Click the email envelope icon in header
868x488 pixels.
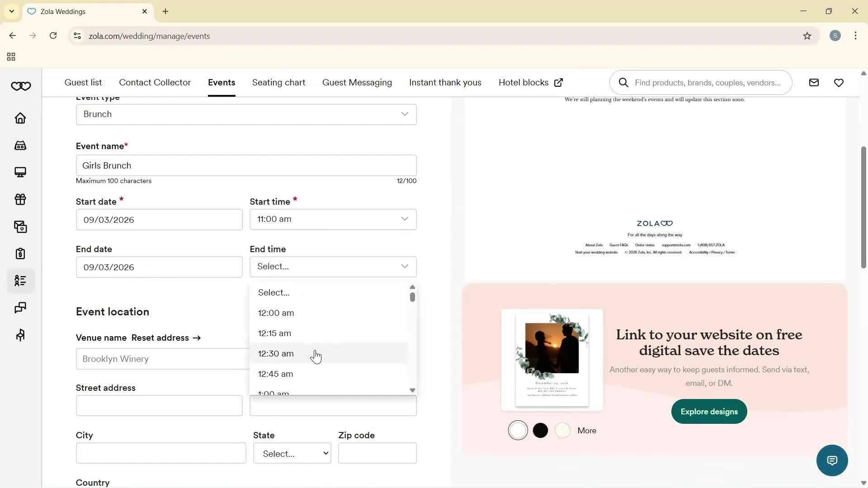pos(814,82)
